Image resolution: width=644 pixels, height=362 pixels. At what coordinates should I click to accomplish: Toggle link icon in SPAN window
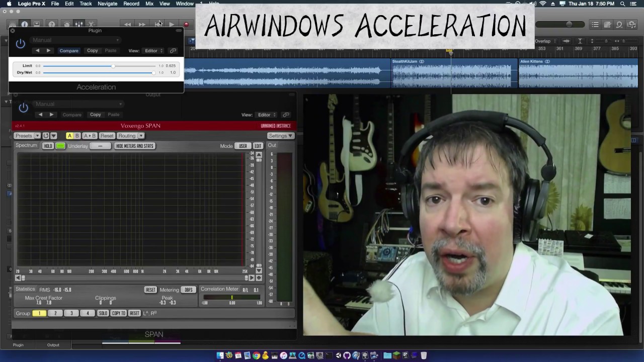[286, 115]
